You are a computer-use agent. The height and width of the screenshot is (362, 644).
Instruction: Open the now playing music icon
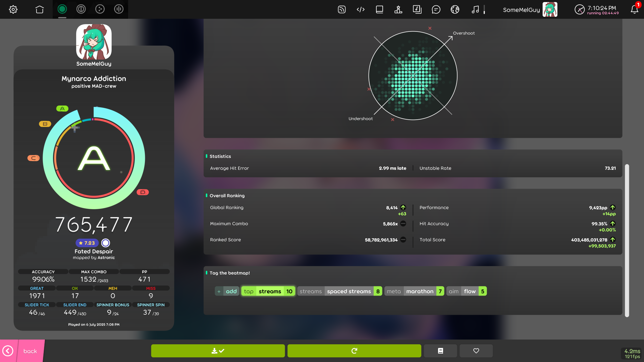coord(475,9)
